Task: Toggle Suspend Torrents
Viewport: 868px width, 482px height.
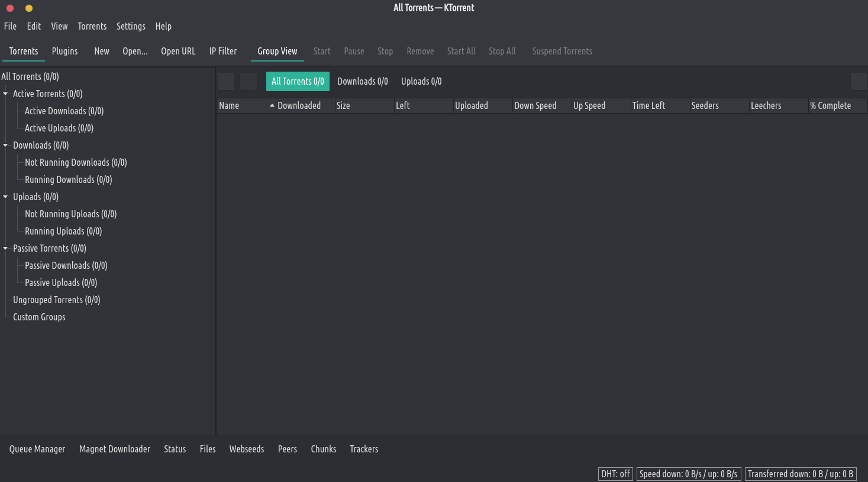Action: [562, 51]
